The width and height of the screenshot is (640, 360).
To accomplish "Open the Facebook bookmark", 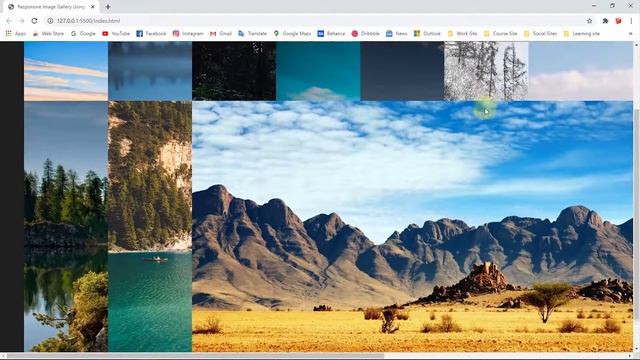I will click(x=151, y=33).
